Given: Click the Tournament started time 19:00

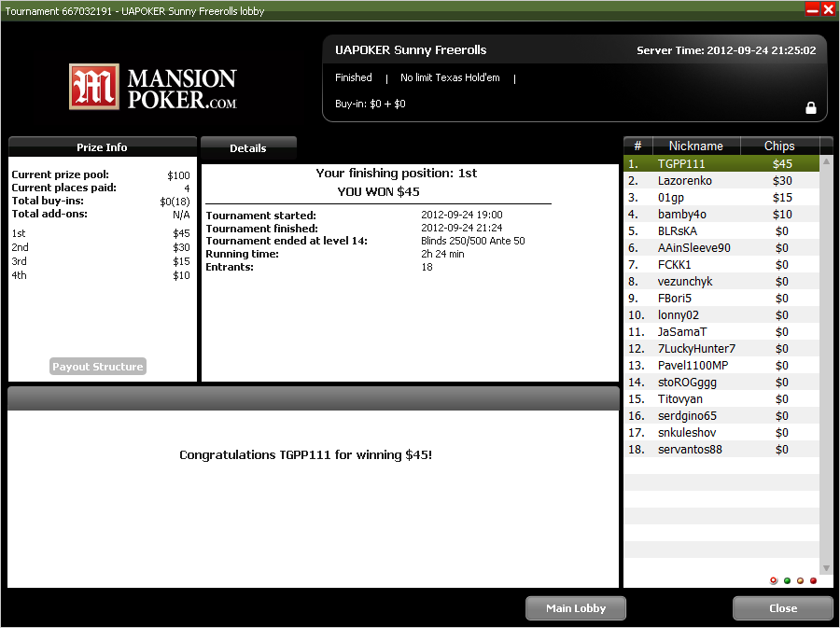Looking at the screenshot, I should pyautogui.click(x=462, y=215).
